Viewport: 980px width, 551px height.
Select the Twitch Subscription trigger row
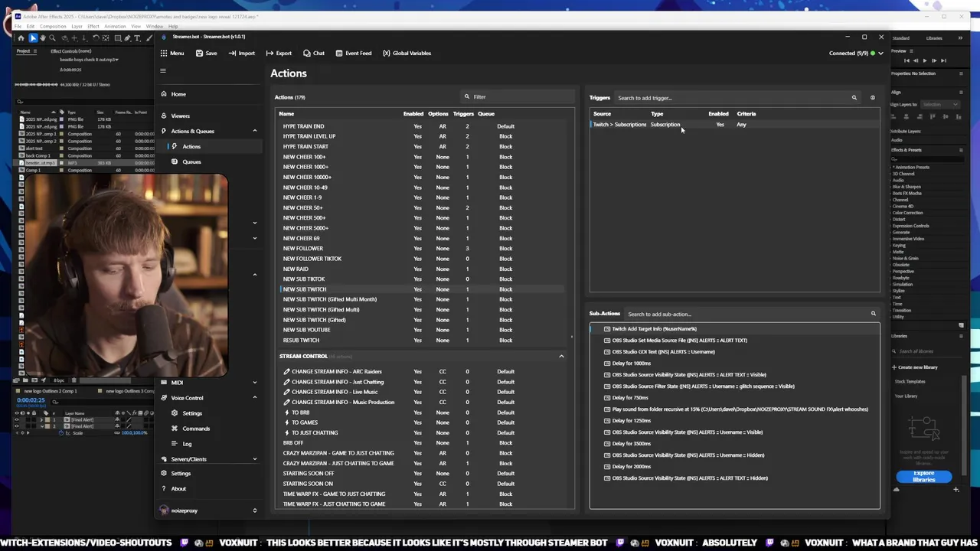point(735,125)
